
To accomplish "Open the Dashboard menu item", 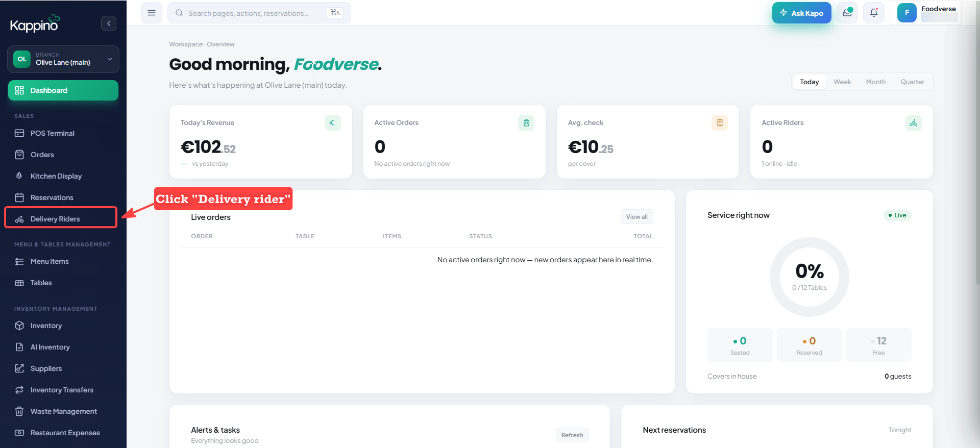I will click(63, 90).
